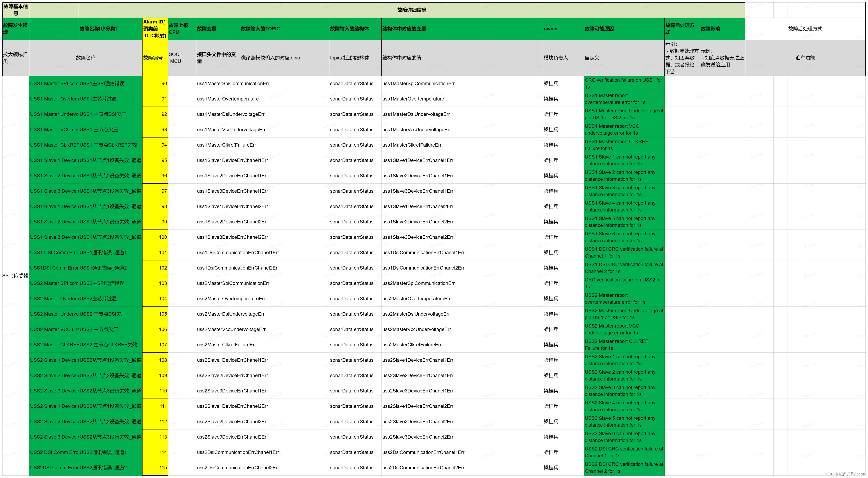Select the '故障详细信息' header cell
The image size is (868, 478).
pyautogui.click(x=411, y=10)
